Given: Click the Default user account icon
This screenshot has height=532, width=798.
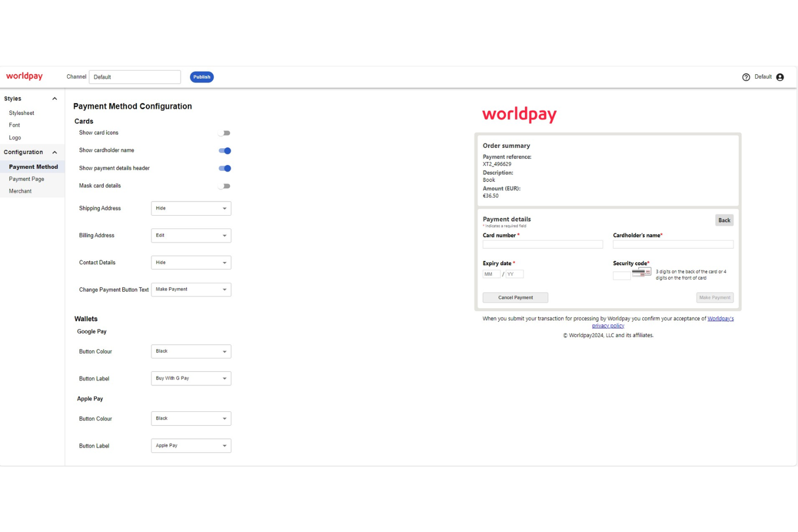Looking at the screenshot, I should tap(780, 77).
